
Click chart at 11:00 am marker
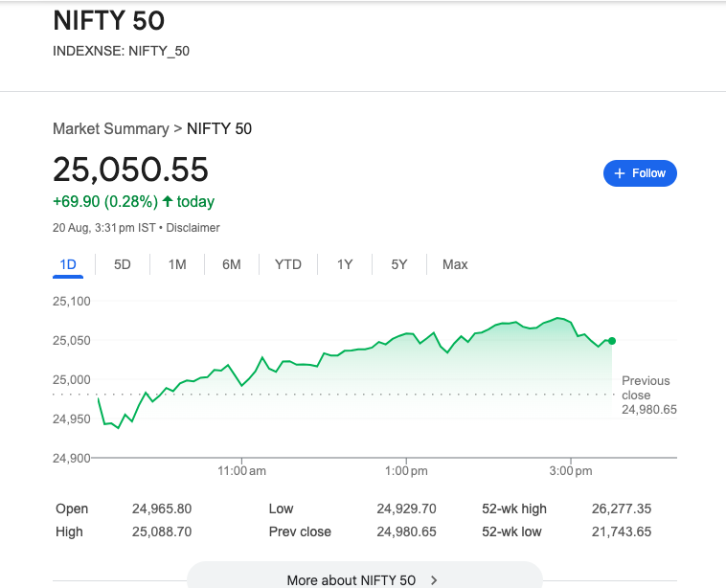click(241, 470)
